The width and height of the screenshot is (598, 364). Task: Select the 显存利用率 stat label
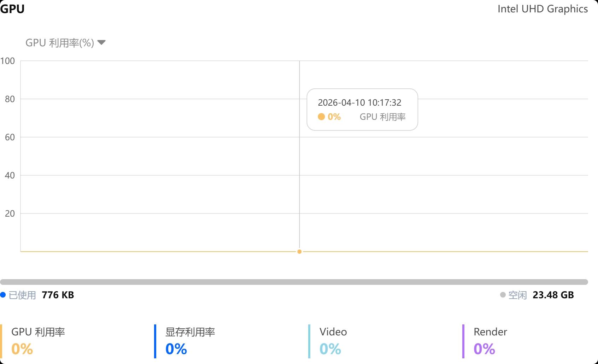[x=190, y=332]
